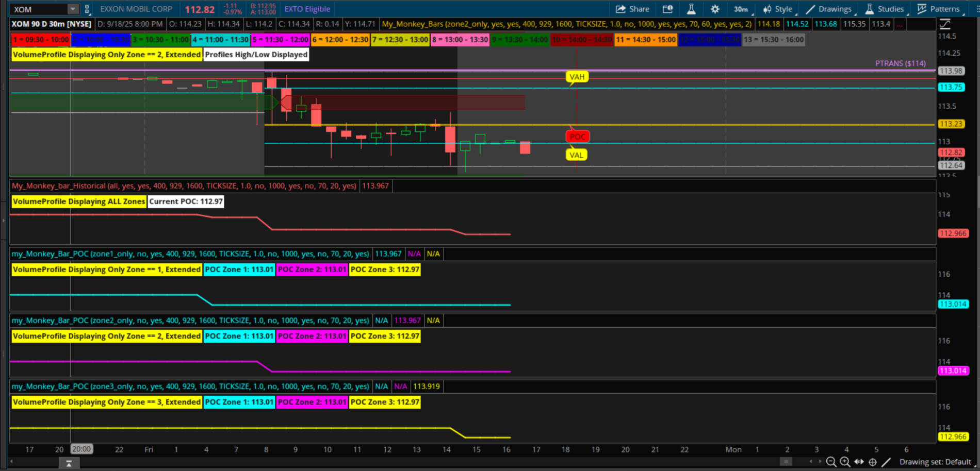Zoom in using the magnifier plus icon

(x=845, y=462)
